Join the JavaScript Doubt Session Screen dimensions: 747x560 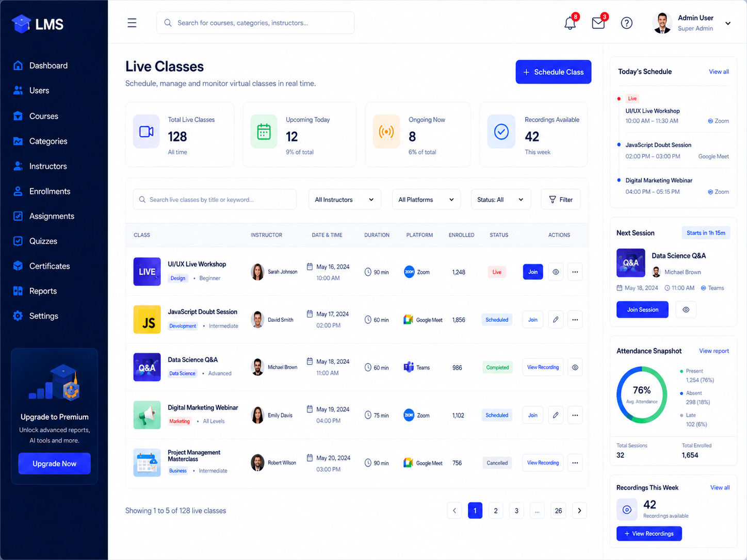coord(533,320)
